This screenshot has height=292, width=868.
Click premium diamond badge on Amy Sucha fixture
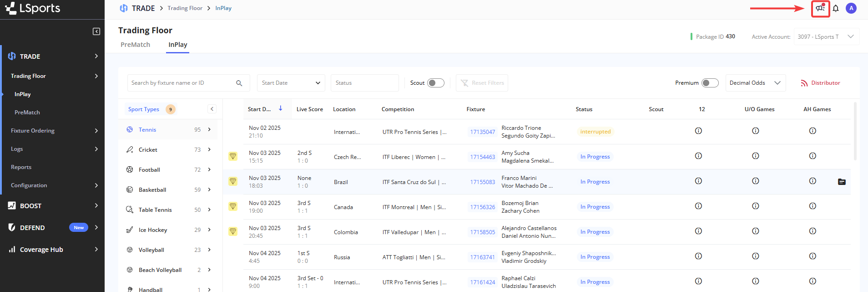[x=233, y=157]
